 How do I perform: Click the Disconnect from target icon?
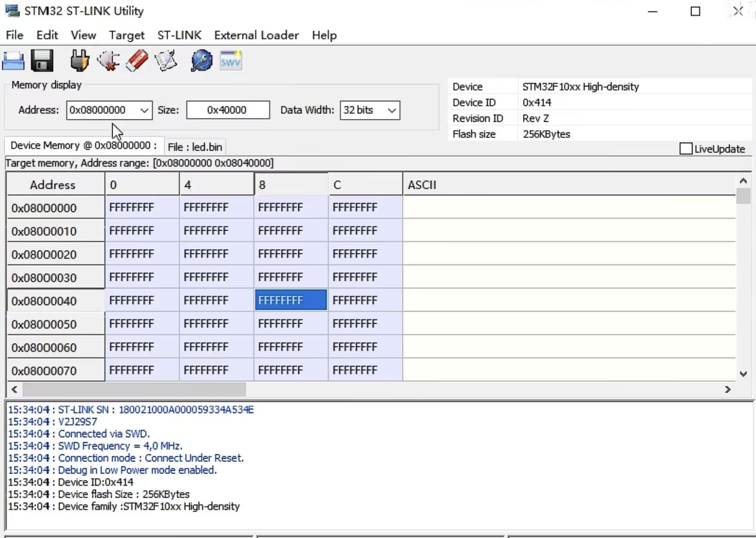pyautogui.click(x=108, y=61)
